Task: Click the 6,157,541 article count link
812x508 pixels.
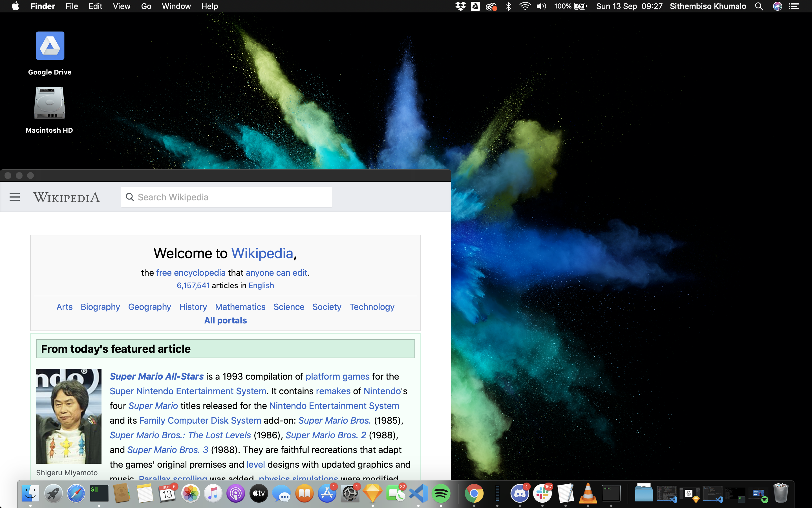Action: [193, 285]
